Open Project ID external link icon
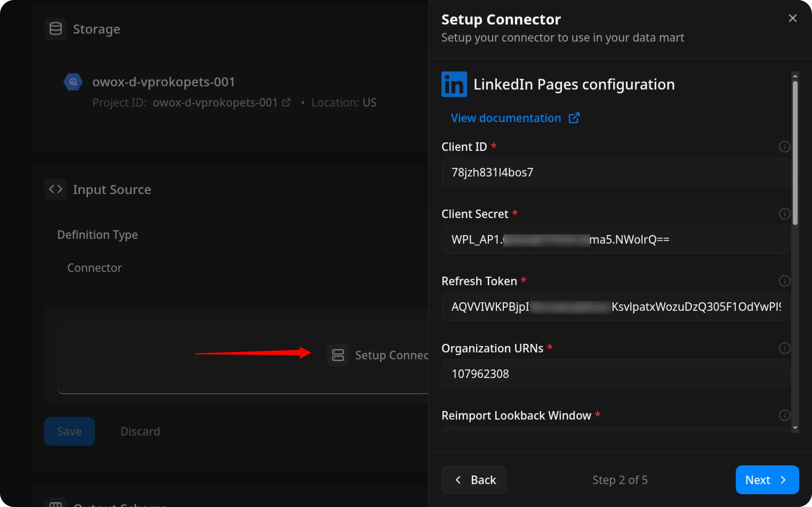The width and height of the screenshot is (812, 507). pyautogui.click(x=286, y=102)
